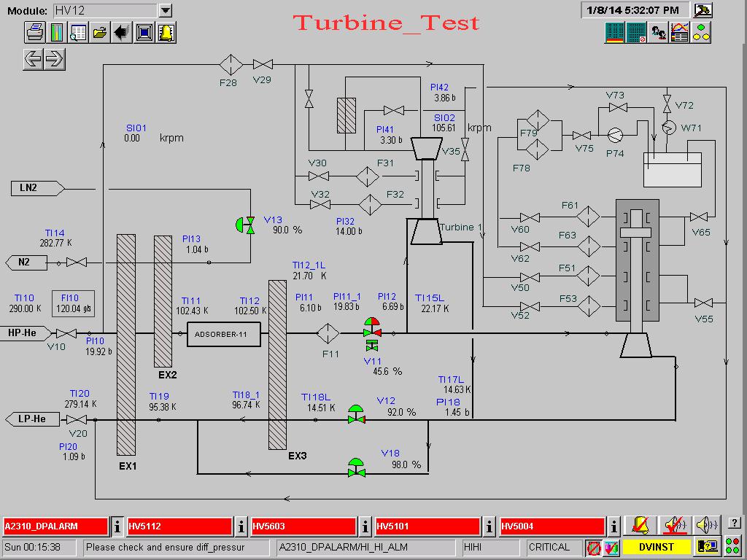Go to the previous display arrow

[34, 59]
